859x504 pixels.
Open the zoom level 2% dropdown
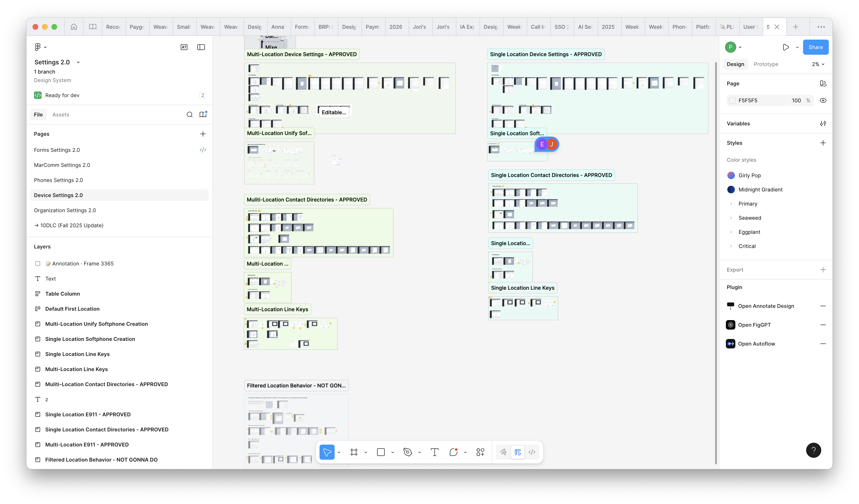point(818,64)
